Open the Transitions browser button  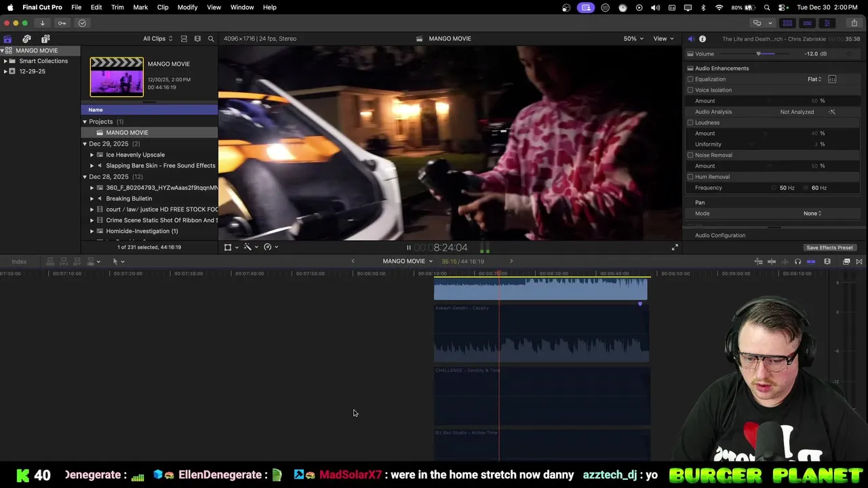859,262
